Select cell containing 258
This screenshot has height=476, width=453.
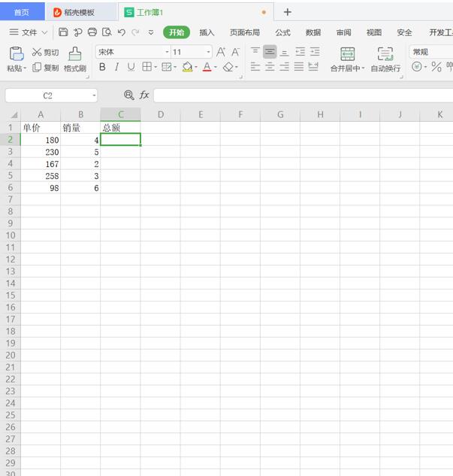41,176
